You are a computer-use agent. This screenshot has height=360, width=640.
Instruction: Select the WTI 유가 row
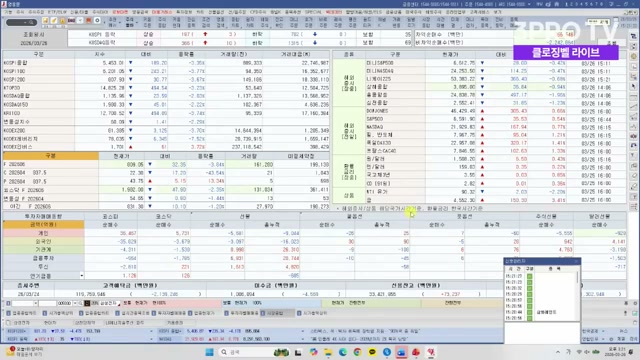click(496, 191)
